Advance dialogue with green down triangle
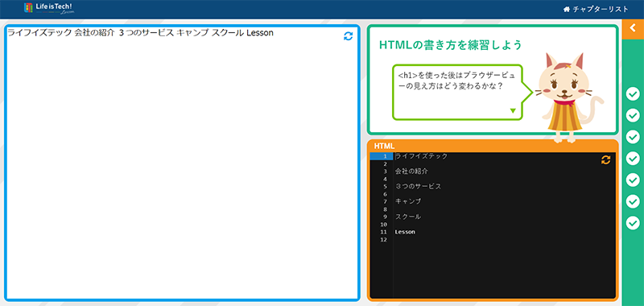644x306 pixels. (x=513, y=110)
